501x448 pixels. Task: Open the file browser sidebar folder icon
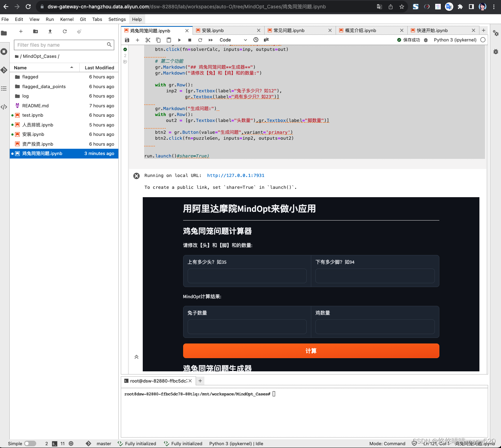(x=4, y=33)
